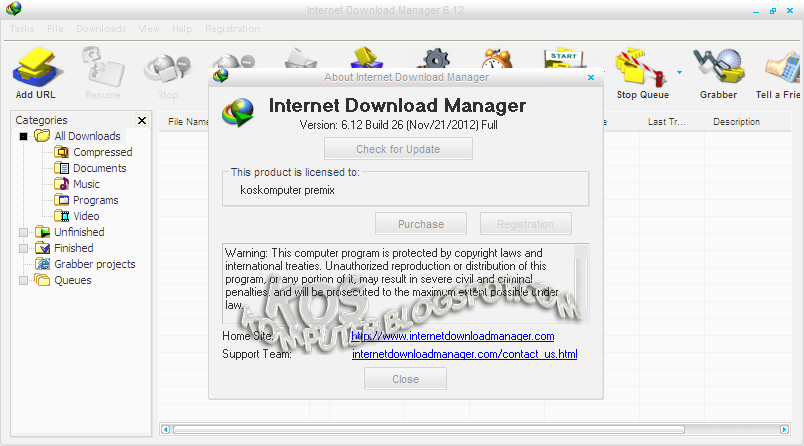Click the IDM logo in About dialog
Viewport: 804px width, 446px height.
click(x=238, y=112)
